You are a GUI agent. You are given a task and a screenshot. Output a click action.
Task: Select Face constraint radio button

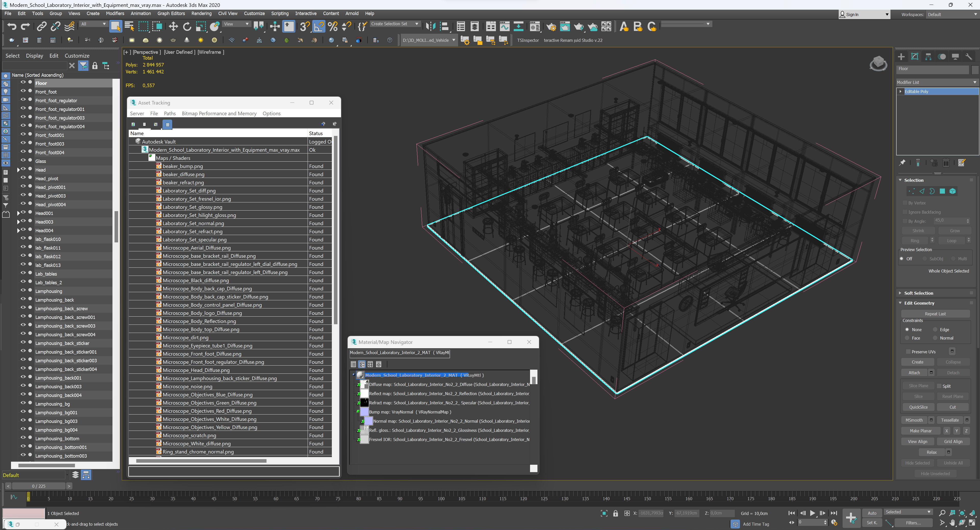[907, 338]
